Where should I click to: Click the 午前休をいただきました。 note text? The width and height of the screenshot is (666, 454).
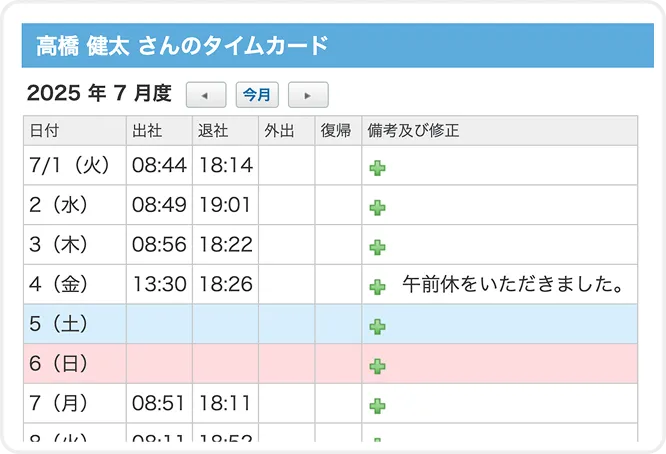point(513,285)
